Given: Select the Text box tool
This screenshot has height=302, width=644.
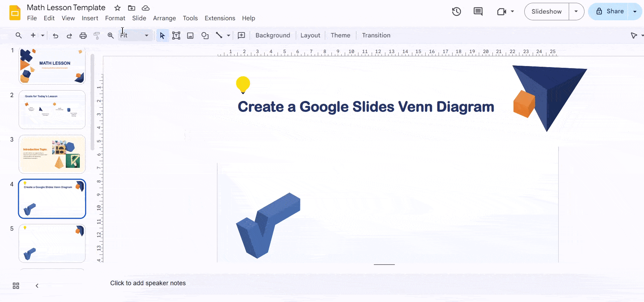Looking at the screenshot, I should 176,35.
